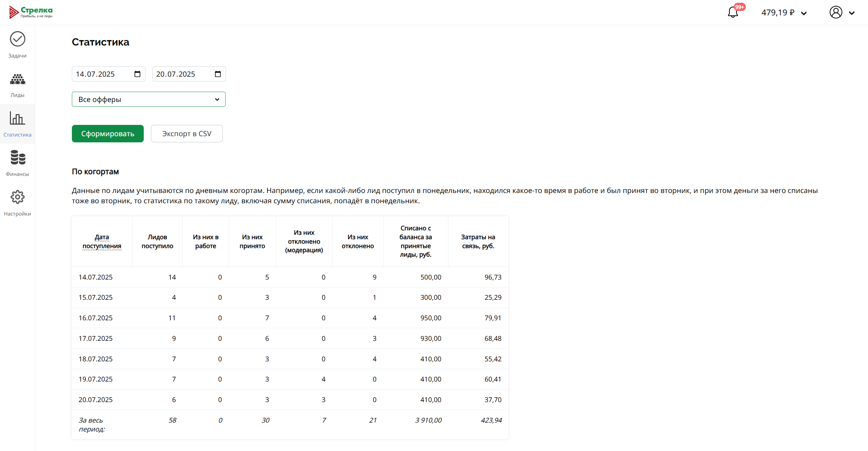Expand the chevron next to profile avatar
The width and height of the screenshot is (868, 451).
point(852,13)
